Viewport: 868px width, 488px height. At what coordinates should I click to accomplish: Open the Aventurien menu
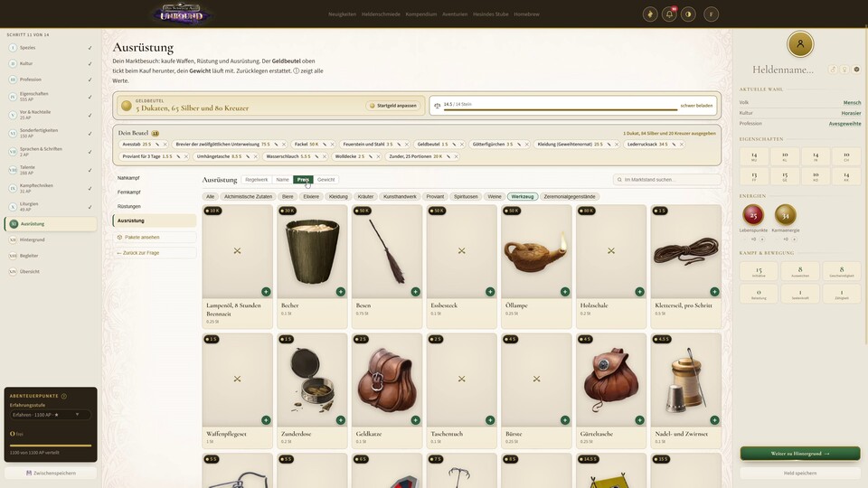455,14
